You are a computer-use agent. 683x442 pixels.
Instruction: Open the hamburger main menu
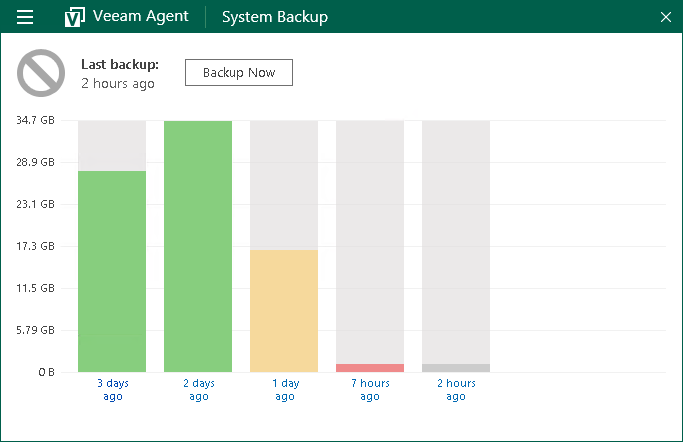coord(26,17)
